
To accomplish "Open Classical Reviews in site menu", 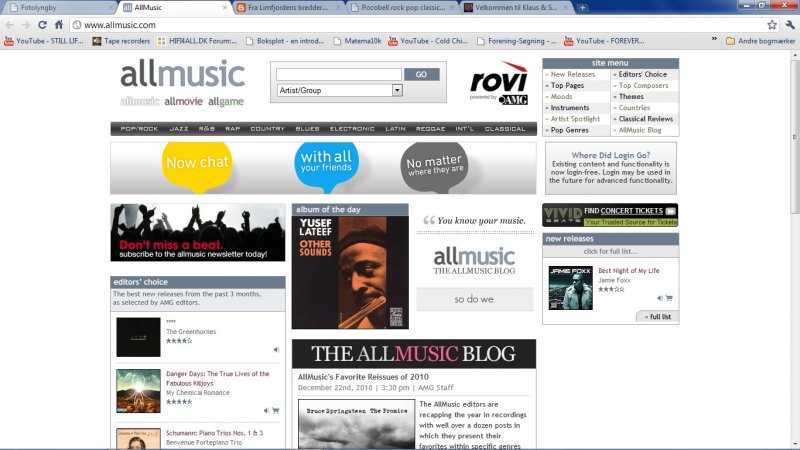I will pos(645,119).
